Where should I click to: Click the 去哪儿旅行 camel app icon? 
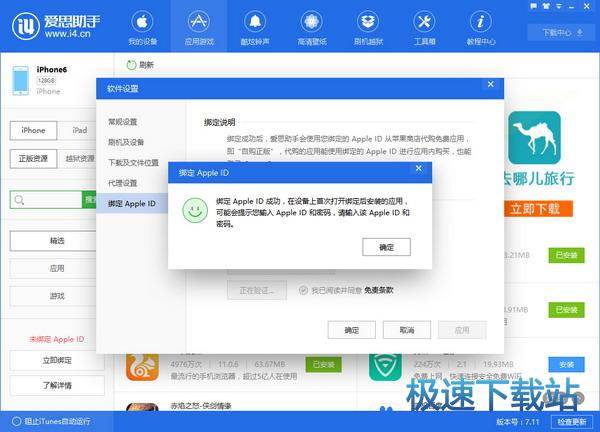point(535,138)
